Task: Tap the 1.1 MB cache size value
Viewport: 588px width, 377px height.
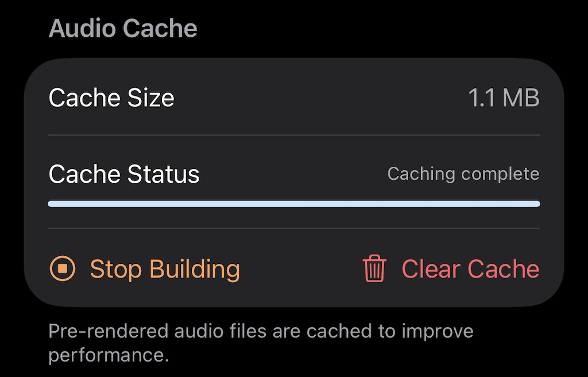Action: [x=502, y=97]
